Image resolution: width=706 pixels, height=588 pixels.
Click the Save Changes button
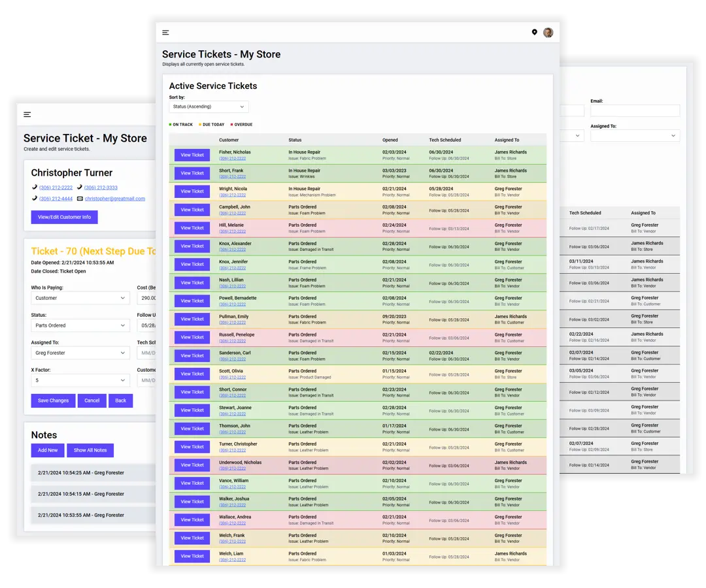coord(53,400)
